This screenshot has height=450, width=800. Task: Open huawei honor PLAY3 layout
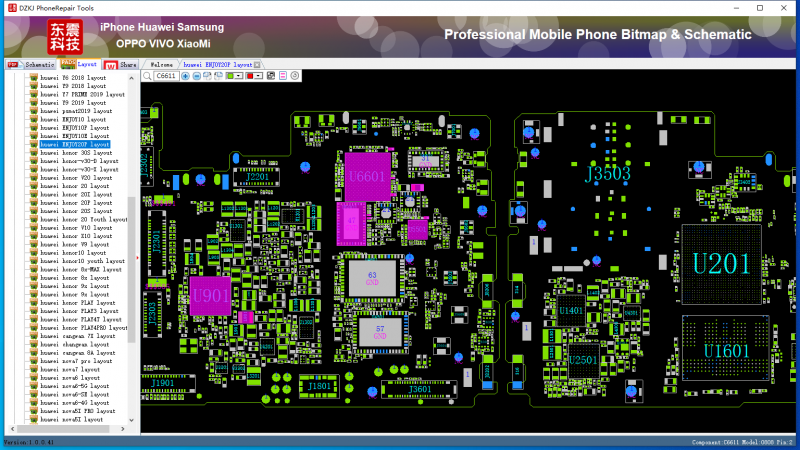pos(79,311)
